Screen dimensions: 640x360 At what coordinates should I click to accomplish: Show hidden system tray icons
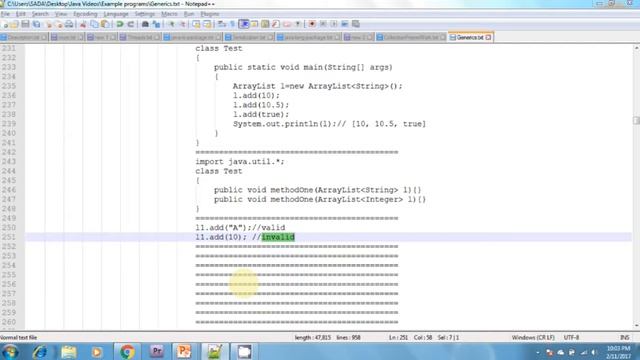[x=538, y=353]
